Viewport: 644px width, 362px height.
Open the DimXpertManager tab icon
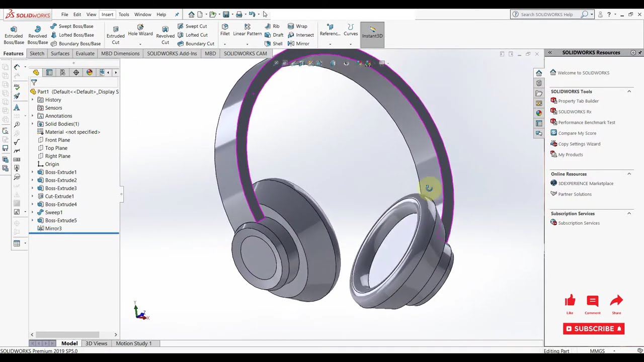[x=76, y=72]
